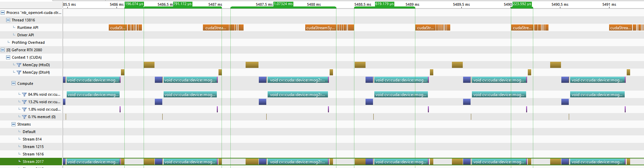Click the 1.07324 ms duration marker

[x=283, y=4]
